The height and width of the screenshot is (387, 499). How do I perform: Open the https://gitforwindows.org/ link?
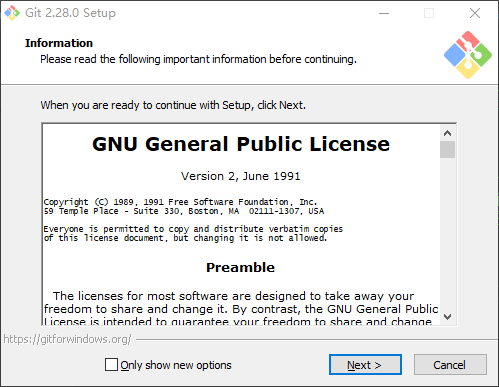coord(67,339)
